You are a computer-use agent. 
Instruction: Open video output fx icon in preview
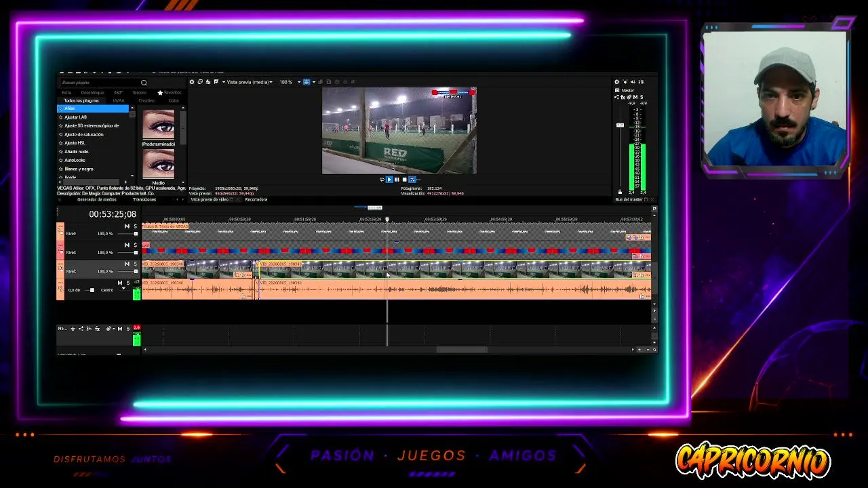[208, 82]
